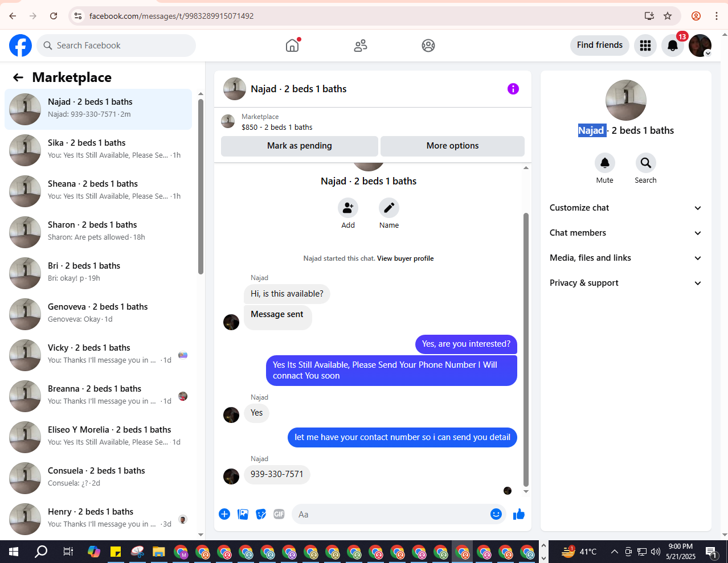Open more actions plus icon in composer
The width and height of the screenshot is (728, 563).
click(224, 514)
